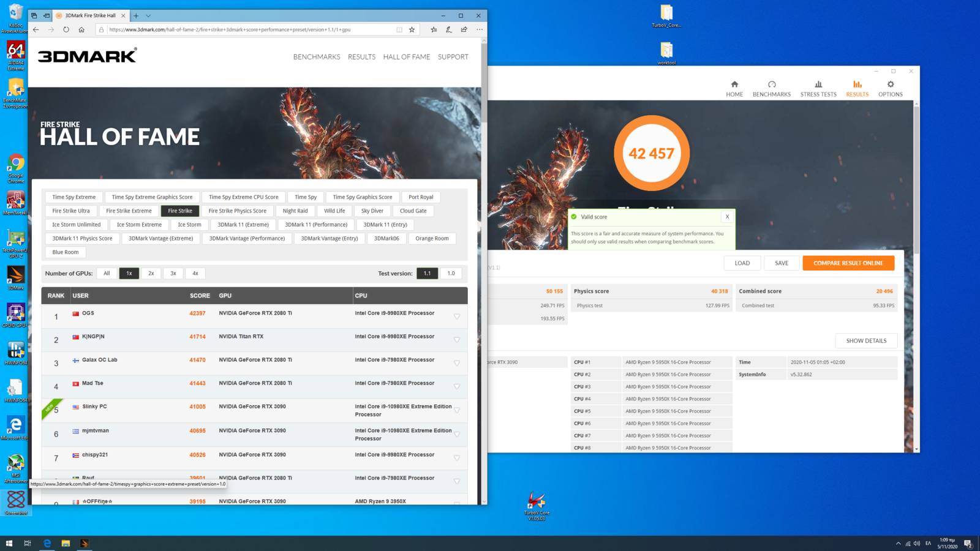
Task: Select the TechPowerUp GPU-Z desktop icon
Action: [x=15, y=244]
